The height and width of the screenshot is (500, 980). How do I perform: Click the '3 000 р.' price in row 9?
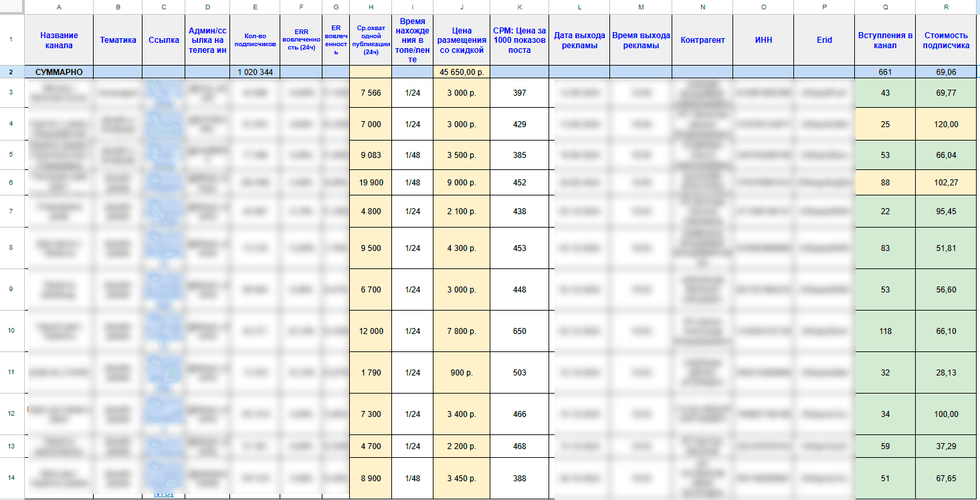coord(462,290)
